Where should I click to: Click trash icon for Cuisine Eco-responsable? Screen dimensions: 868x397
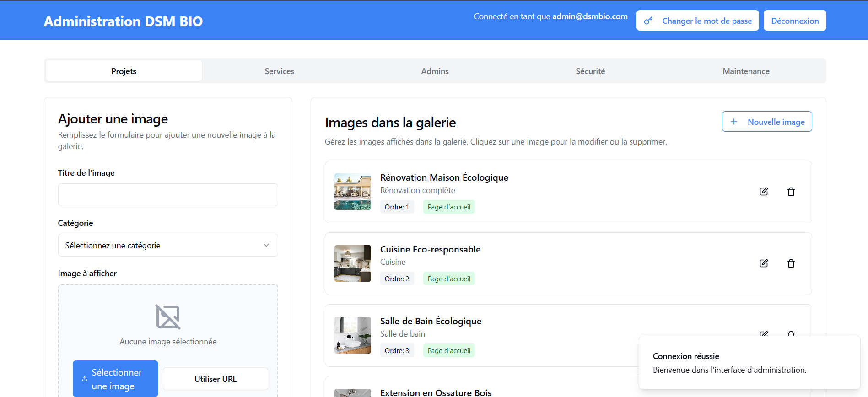(791, 263)
